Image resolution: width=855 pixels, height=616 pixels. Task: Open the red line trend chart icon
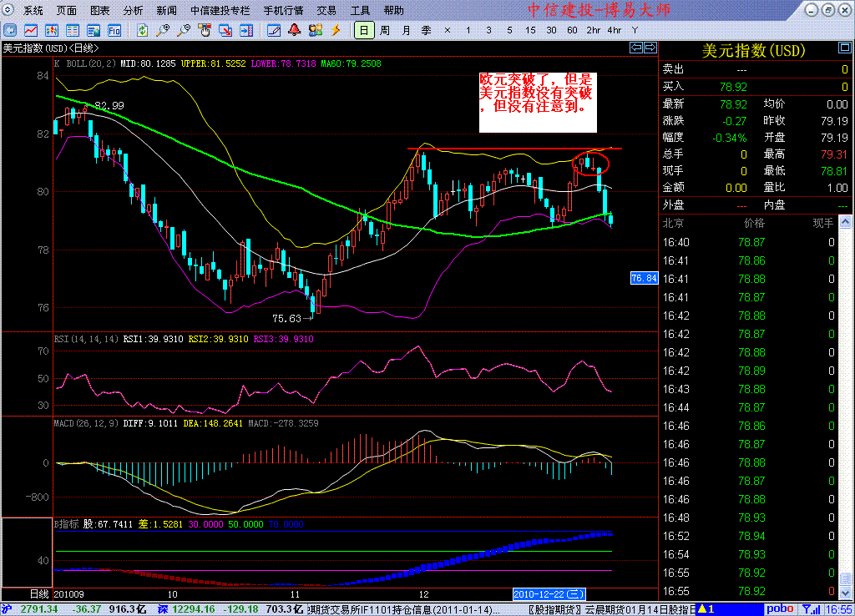click(x=31, y=31)
